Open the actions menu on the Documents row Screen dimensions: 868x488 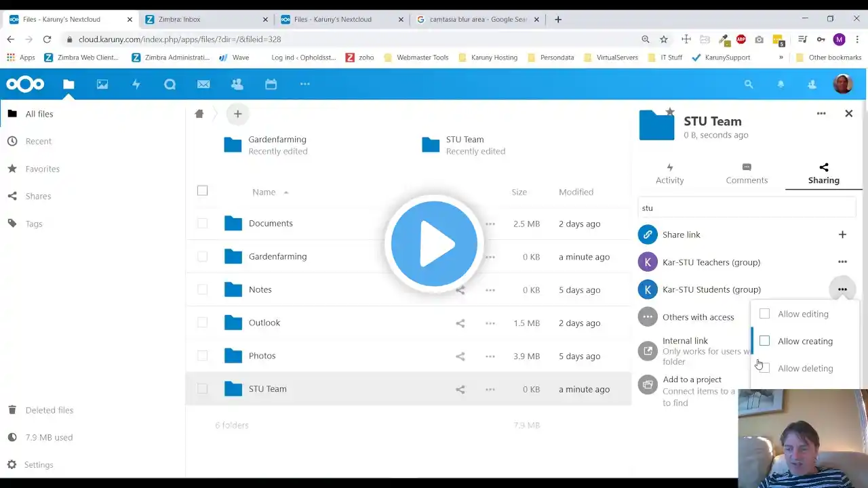(490, 224)
